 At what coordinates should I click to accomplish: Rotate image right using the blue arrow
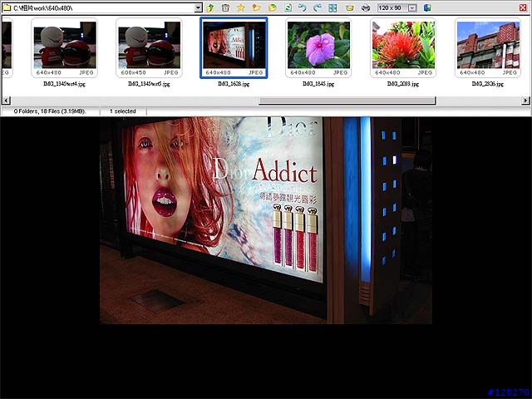(x=318, y=7)
